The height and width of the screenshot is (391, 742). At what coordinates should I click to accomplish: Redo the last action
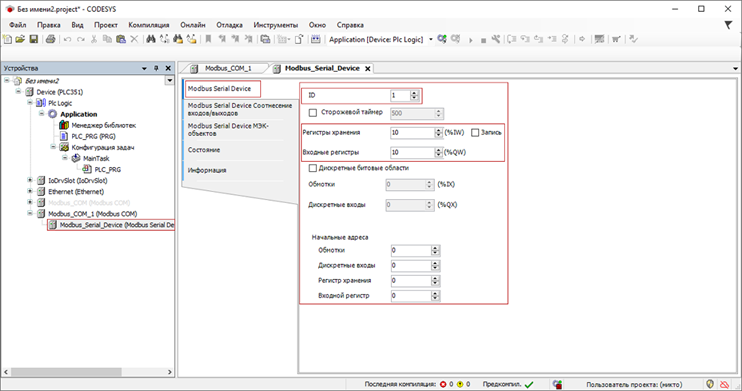(81, 39)
